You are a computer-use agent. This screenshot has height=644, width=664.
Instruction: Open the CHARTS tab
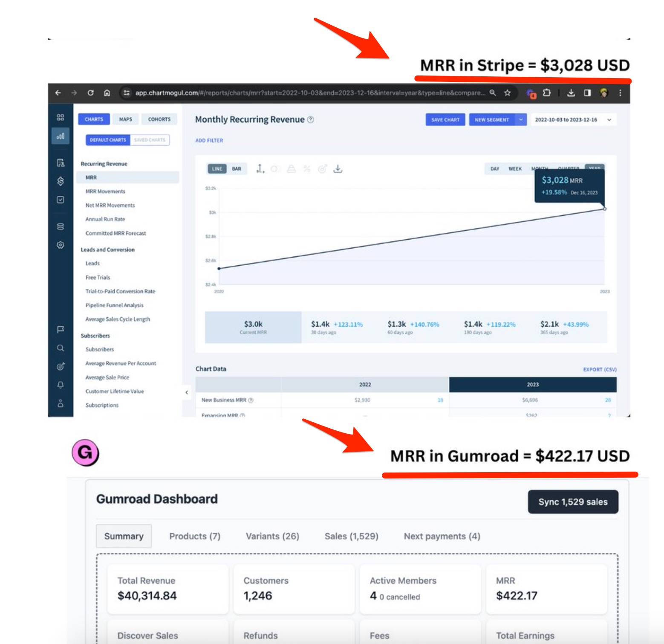[x=94, y=119]
